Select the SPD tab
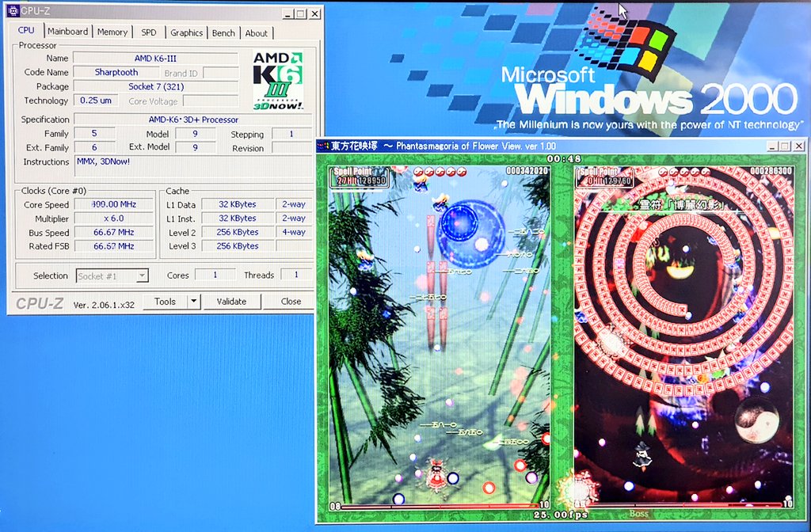The image size is (811, 532). coord(148,32)
